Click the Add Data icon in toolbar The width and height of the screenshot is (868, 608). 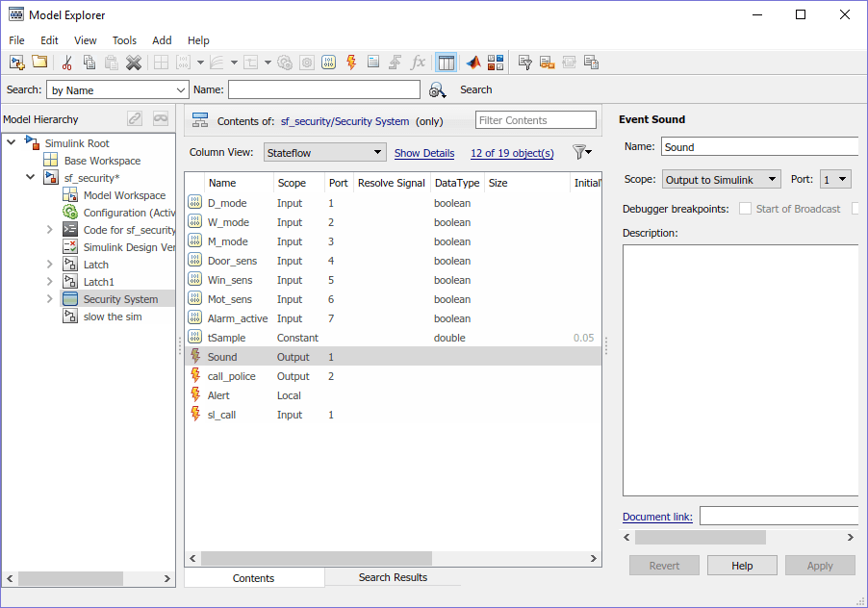point(329,63)
